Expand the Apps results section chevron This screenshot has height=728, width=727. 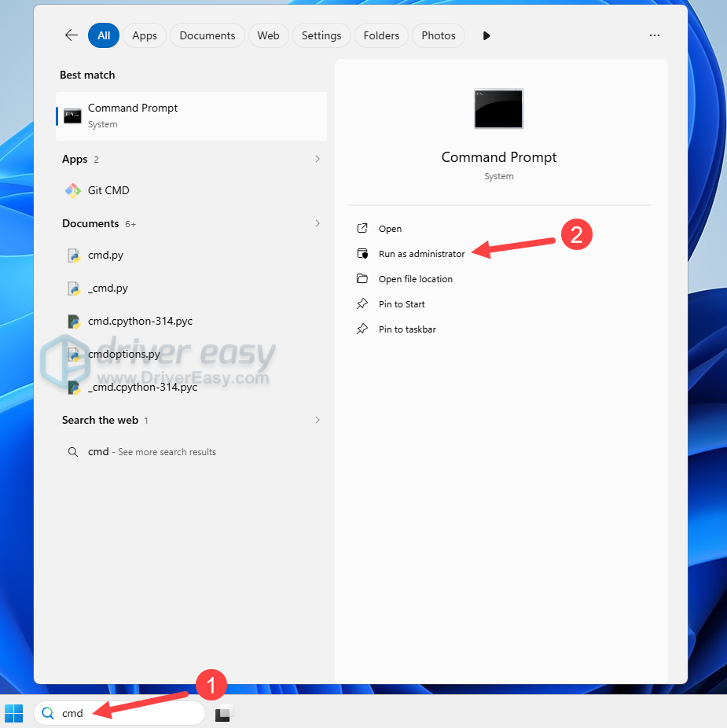[x=318, y=159]
